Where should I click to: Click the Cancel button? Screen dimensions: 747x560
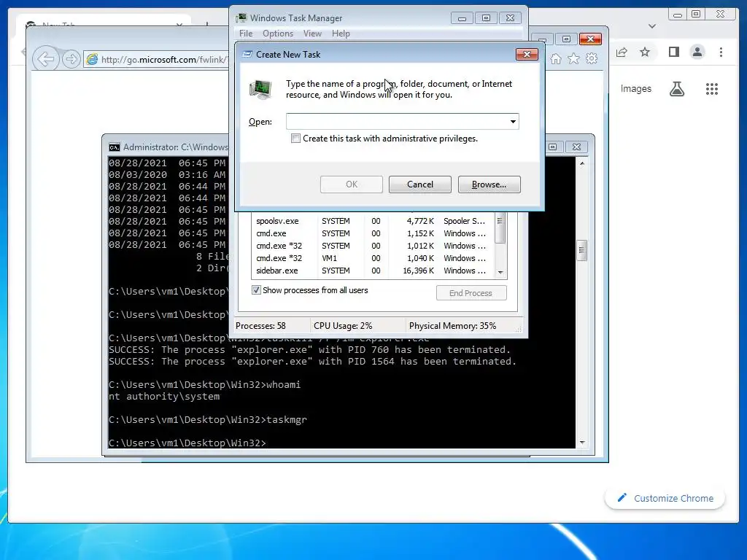point(419,184)
